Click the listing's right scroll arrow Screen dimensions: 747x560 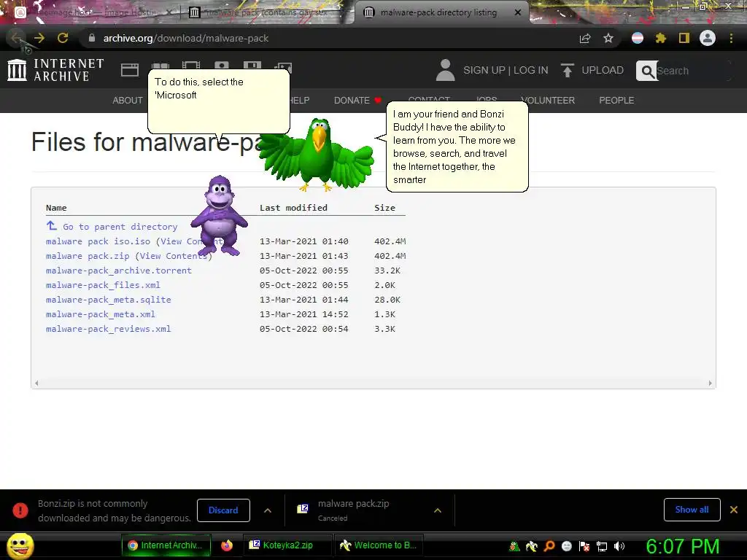tap(710, 383)
